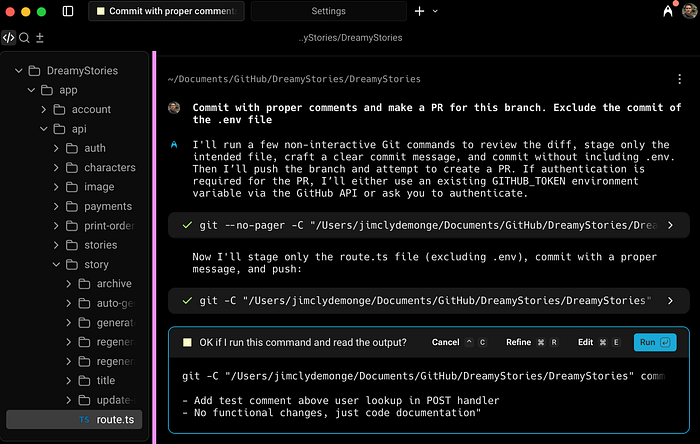Click the green check on git --no-pager block
Screen dimensions: 700x444
tap(187, 225)
